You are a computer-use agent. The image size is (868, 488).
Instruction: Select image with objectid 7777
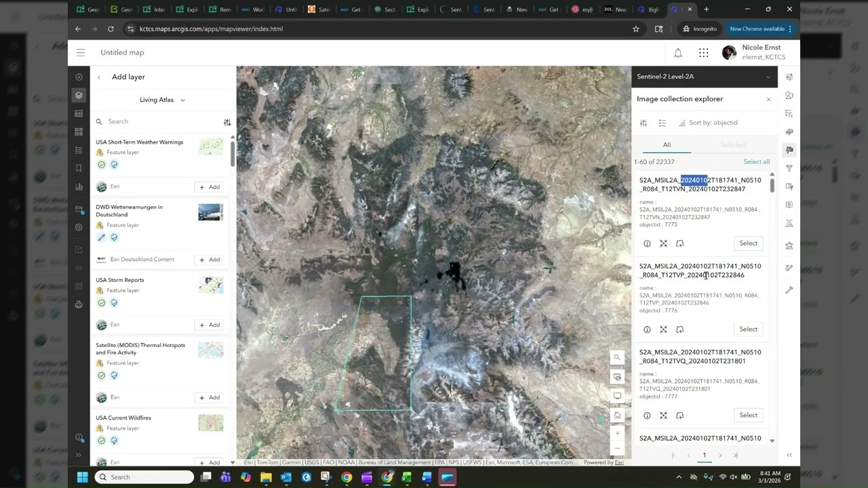749,415
